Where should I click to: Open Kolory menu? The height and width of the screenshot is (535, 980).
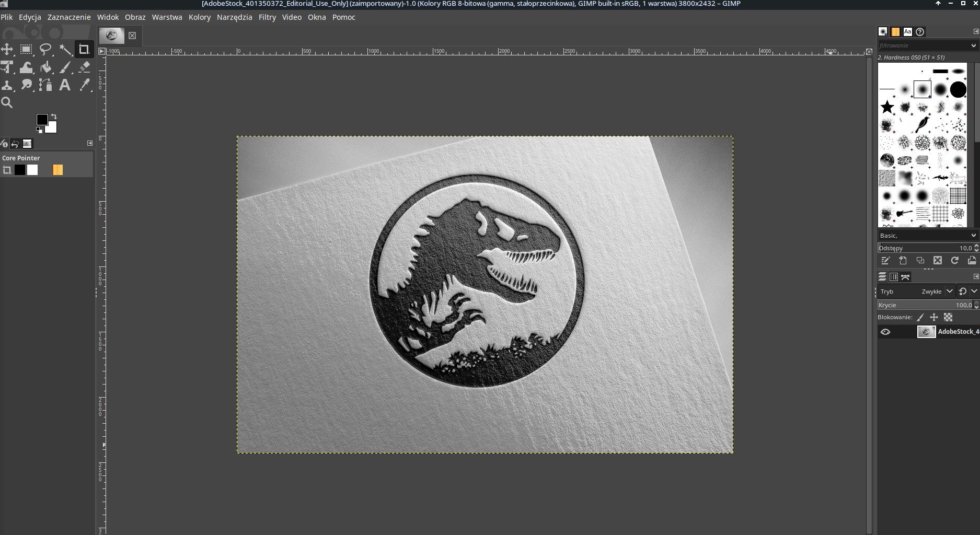tap(200, 17)
